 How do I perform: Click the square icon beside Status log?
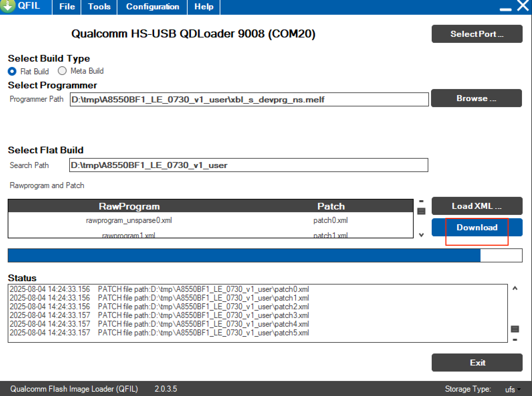pyautogui.click(x=515, y=329)
